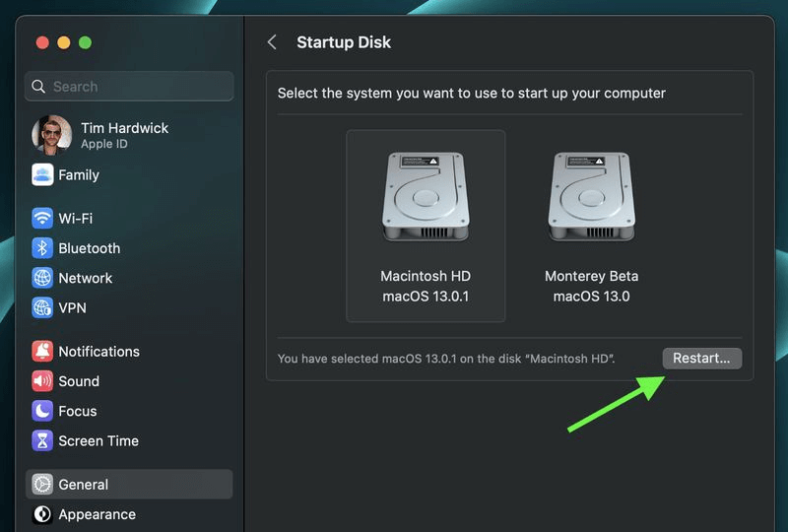Open Tim Hardwick Apple ID
788x532 pixels.
tap(129, 135)
